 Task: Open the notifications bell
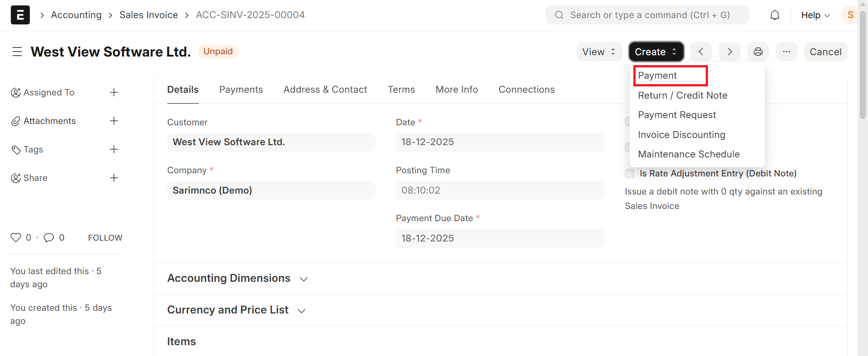[774, 15]
